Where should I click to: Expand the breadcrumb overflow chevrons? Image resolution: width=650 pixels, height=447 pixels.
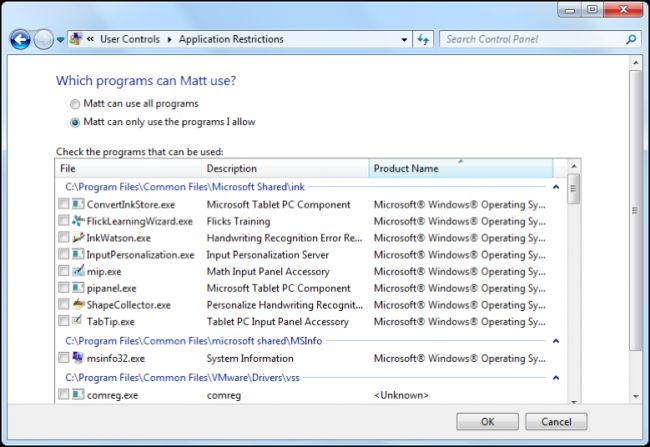coord(90,39)
